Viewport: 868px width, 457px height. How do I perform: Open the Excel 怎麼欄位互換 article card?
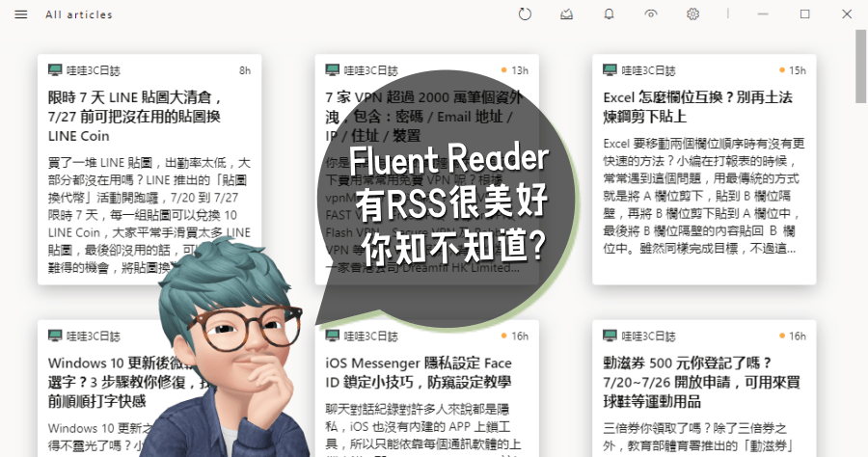pyautogui.click(x=704, y=170)
